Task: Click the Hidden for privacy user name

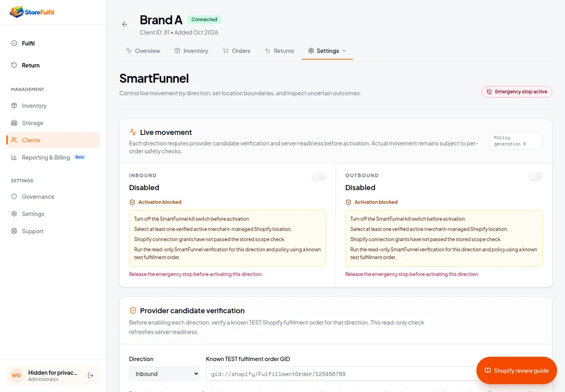Action: coord(53,373)
